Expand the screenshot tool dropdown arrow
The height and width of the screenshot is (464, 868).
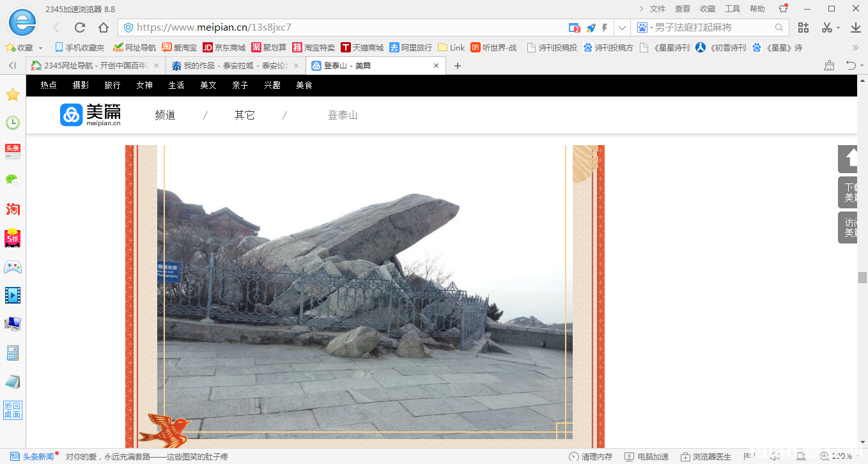click(838, 28)
